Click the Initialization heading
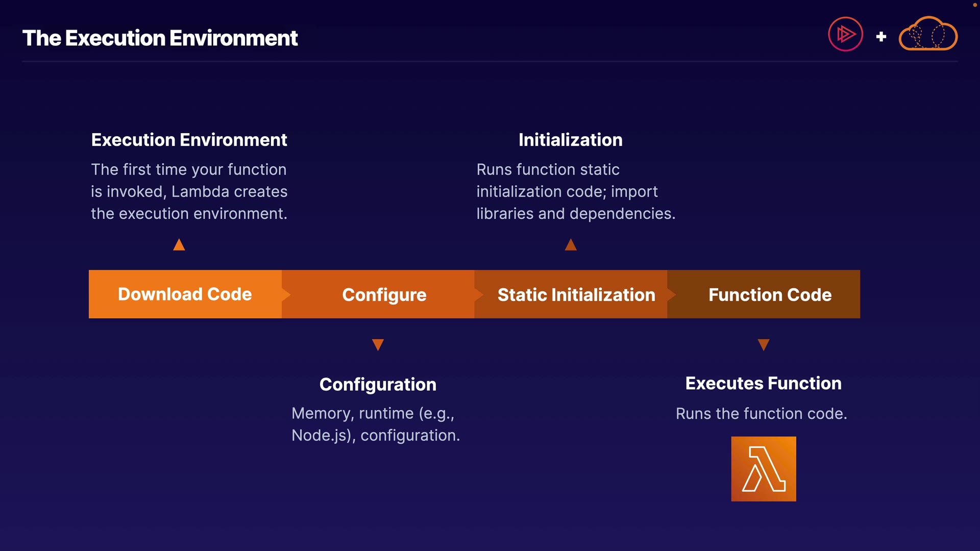The height and width of the screenshot is (551, 980). (570, 140)
